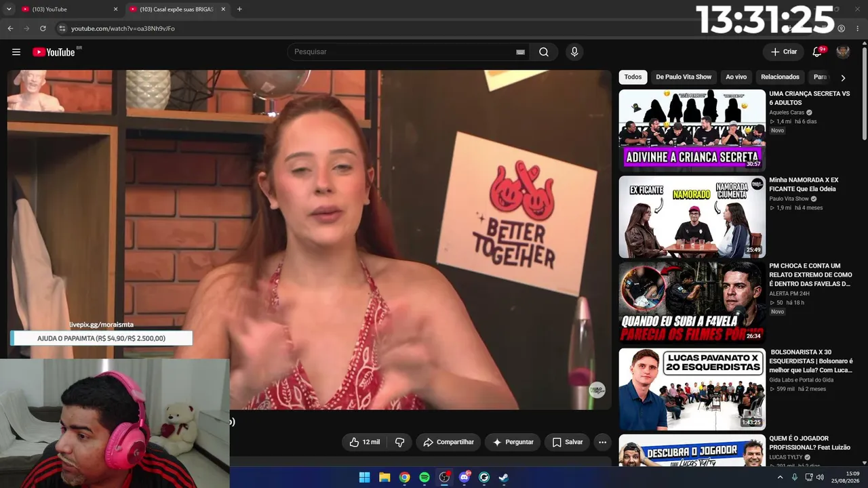
Task: Open the system tray microphone icon
Action: tap(795, 477)
